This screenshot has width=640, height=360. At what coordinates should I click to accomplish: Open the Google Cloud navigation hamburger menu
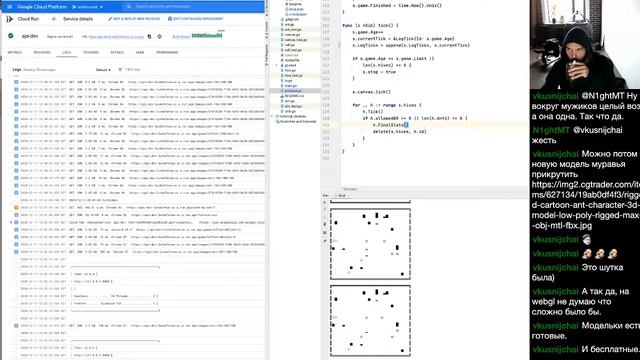(x=9, y=7)
